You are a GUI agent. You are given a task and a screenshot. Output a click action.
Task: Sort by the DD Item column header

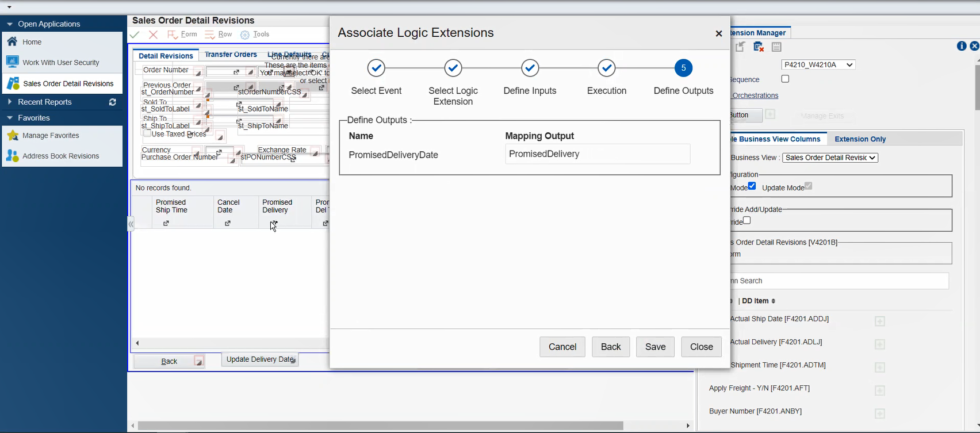[x=759, y=301]
